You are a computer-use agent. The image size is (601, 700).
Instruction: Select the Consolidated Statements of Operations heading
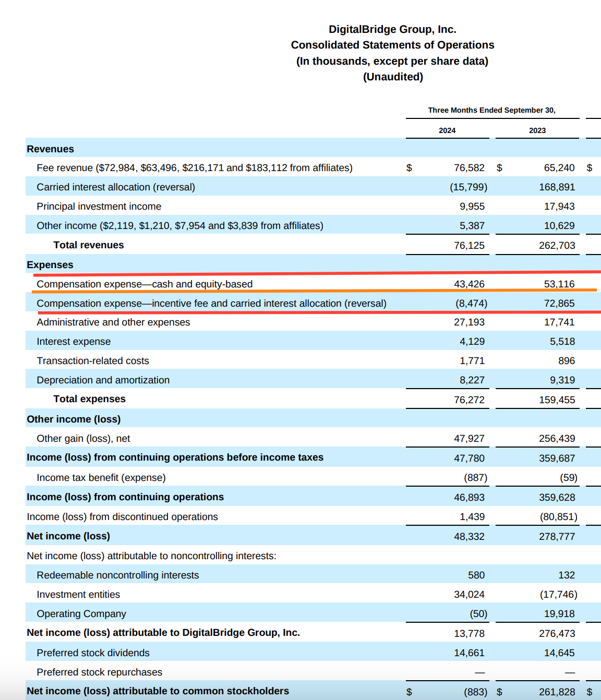click(x=392, y=45)
